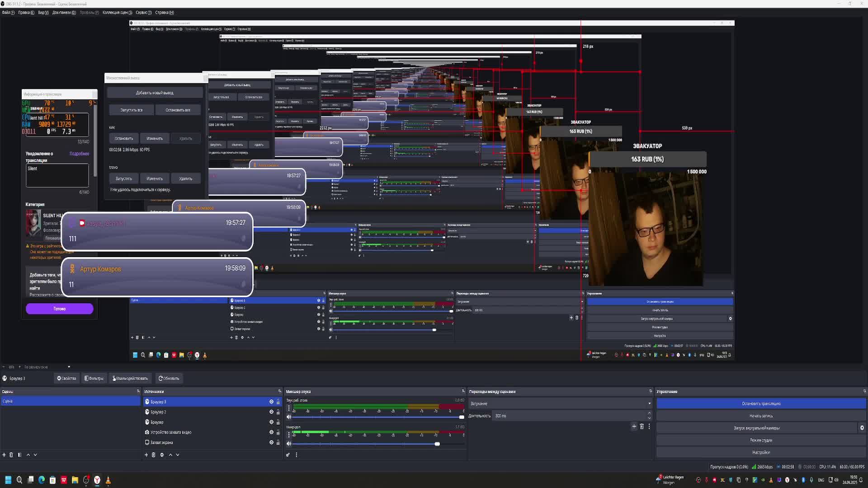Toggle visibility of Захват экрана source
This screenshot has height=488, width=868.
pyautogui.click(x=271, y=442)
